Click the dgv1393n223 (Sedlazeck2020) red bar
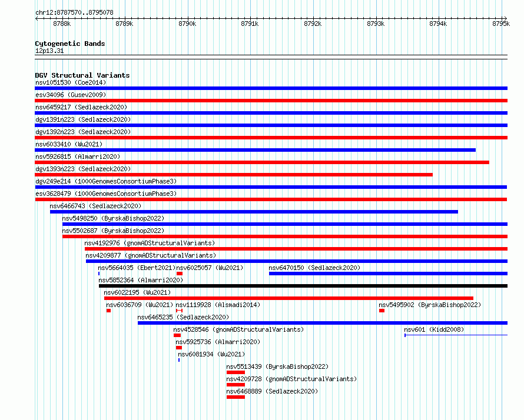The image size is (524, 420). (x=234, y=175)
